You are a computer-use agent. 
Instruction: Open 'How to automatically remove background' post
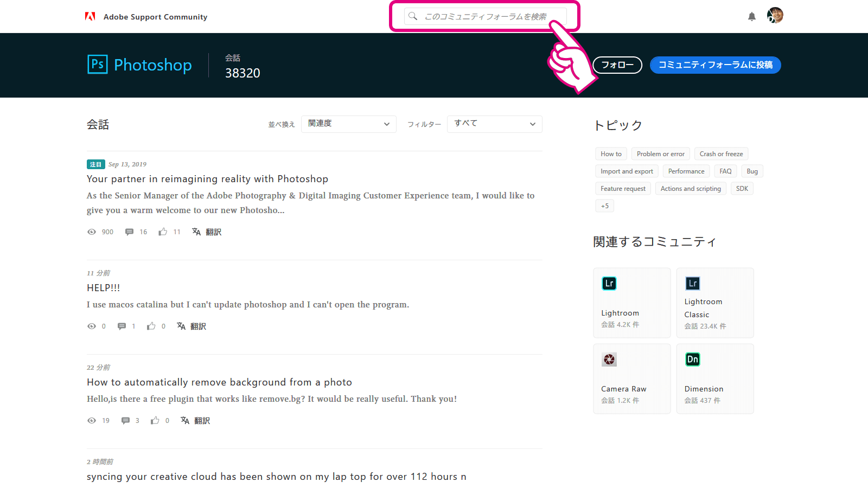[219, 382]
